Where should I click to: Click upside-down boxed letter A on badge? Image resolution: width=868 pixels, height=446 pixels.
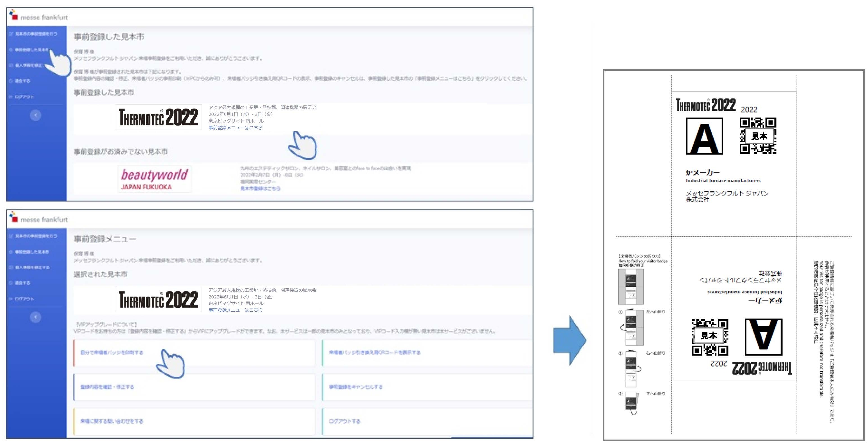click(763, 337)
